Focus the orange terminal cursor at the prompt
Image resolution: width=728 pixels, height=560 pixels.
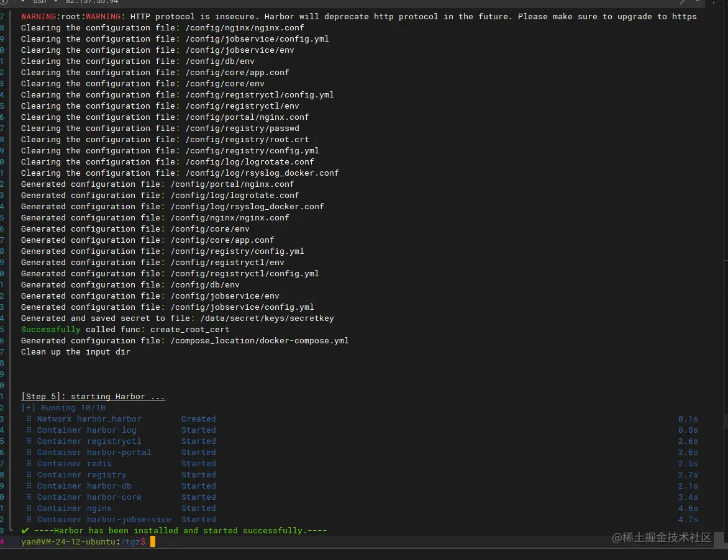tap(153, 541)
